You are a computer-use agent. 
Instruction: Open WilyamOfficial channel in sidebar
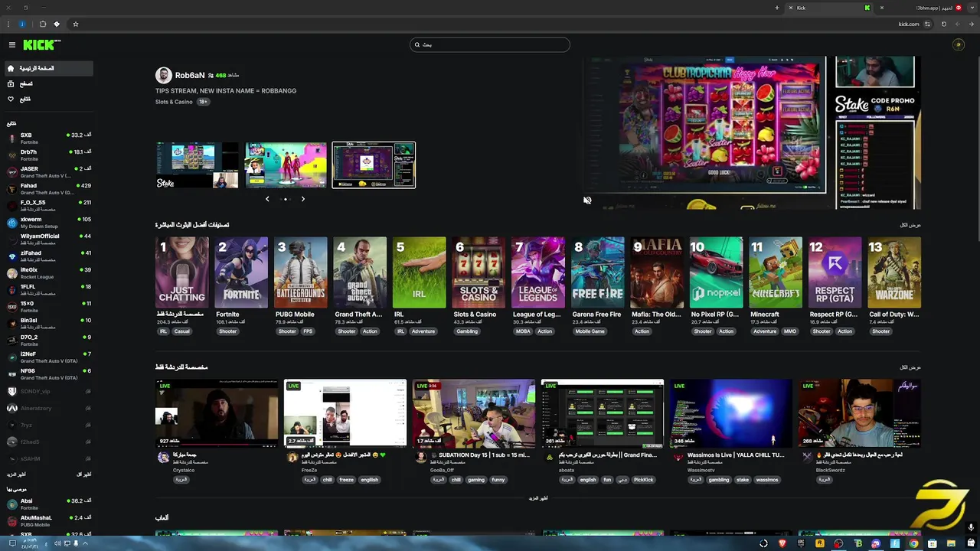(49, 240)
